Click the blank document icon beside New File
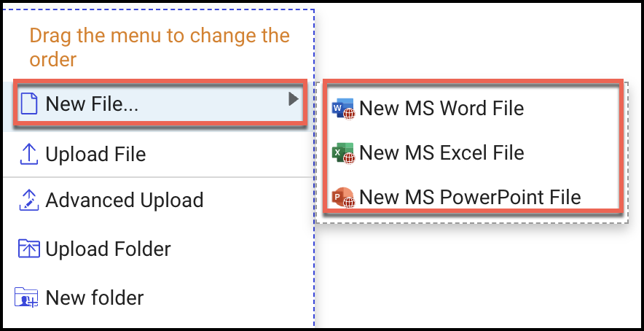This screenshot has width=644, height=331. pos(29,104)
